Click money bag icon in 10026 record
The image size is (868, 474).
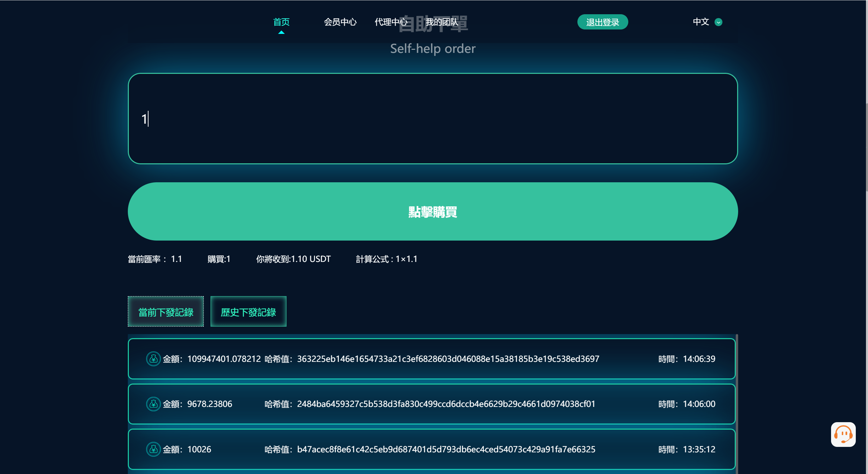153,449
